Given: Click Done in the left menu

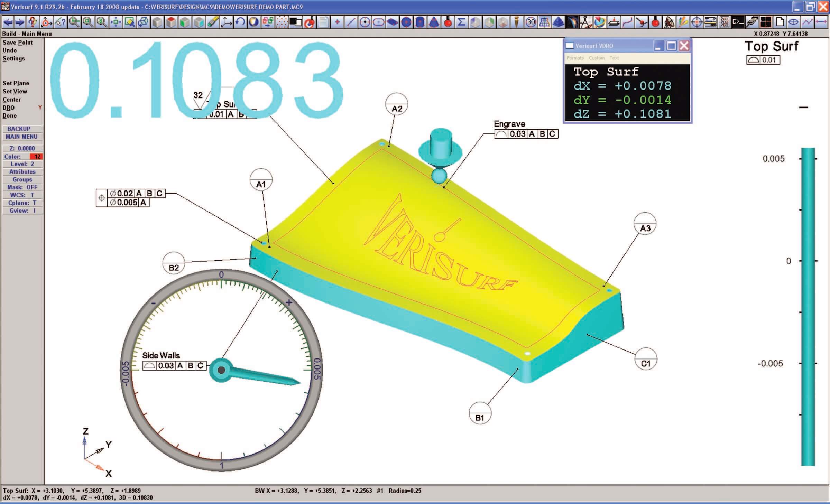Looking at the screenshot, I should tap(10, 116).
